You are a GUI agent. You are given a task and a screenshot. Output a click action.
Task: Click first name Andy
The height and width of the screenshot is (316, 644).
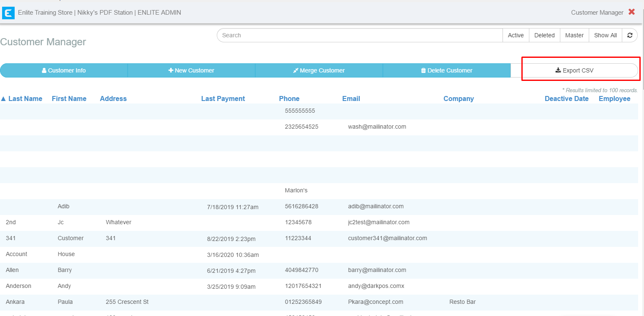(x=64, y=286)
